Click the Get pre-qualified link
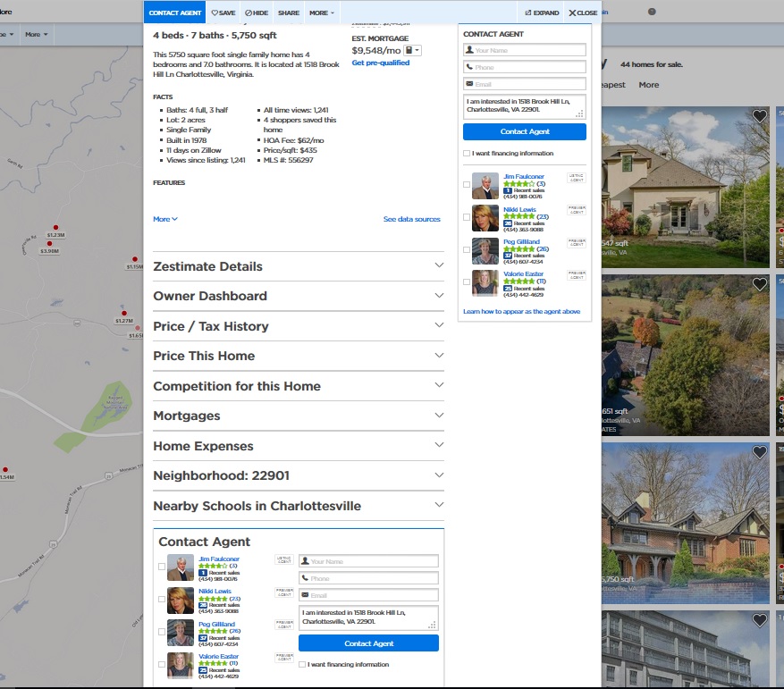Screen dimensions: 784x689 pos(381,63)
